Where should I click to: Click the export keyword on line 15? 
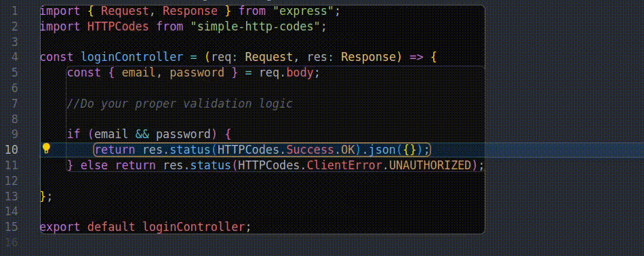[x=60, y=227]
